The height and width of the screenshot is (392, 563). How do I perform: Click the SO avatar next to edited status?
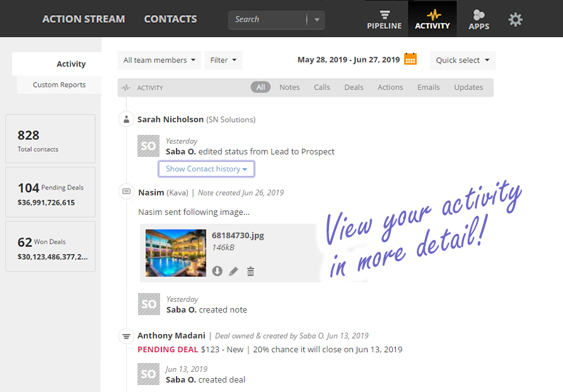coord(148,146)
